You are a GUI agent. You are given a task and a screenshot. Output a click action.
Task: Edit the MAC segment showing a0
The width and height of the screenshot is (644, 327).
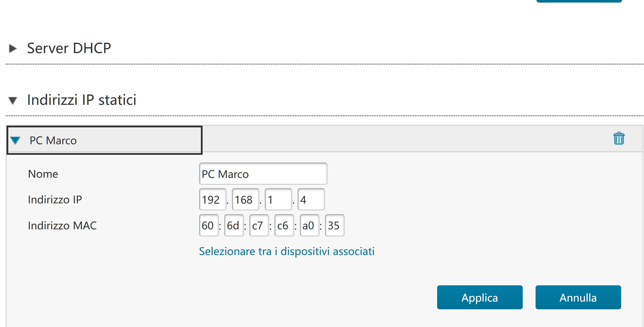pos(309,226)
